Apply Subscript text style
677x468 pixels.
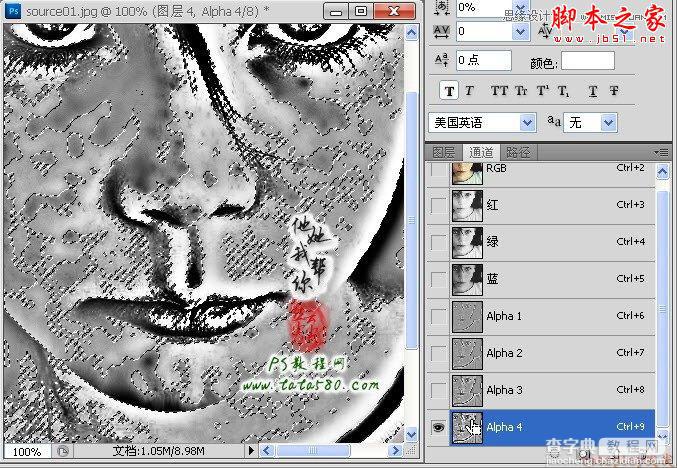(x=563, y=91)
